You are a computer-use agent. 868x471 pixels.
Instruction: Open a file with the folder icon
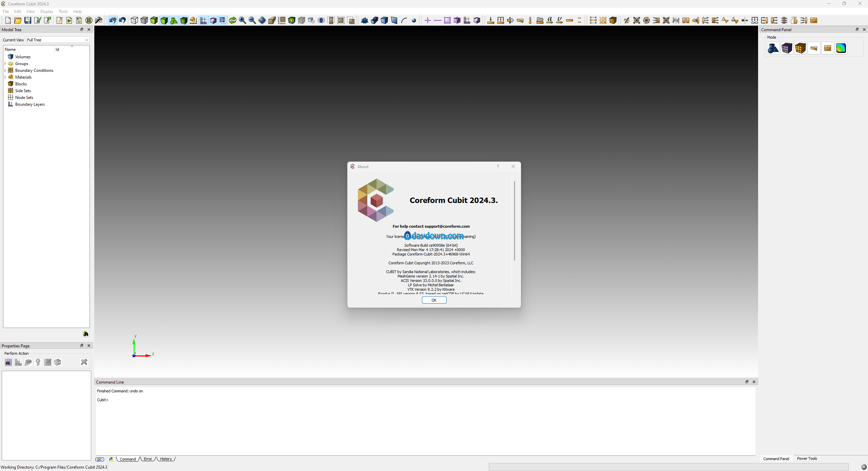coord(18,20)
